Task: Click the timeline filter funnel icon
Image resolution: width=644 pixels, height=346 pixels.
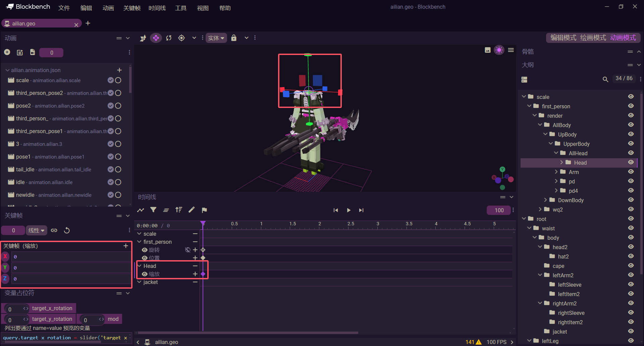Action: [x=153, y=210]
